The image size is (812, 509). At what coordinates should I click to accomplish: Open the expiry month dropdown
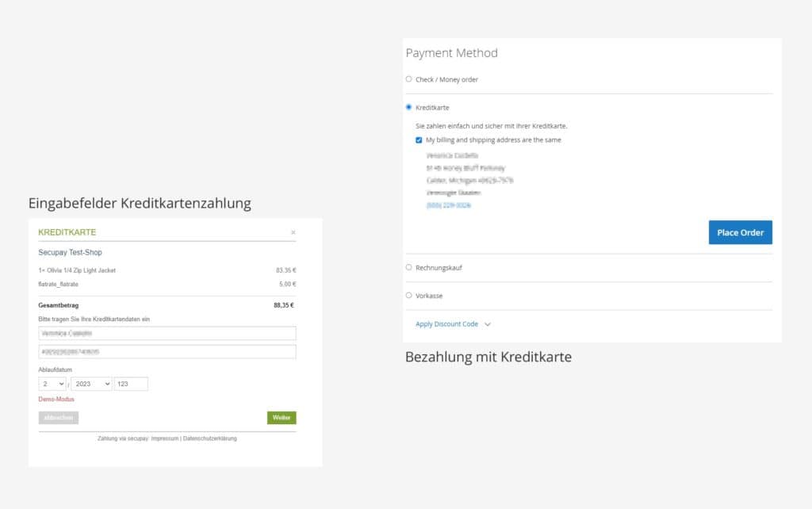coord(52,383)
